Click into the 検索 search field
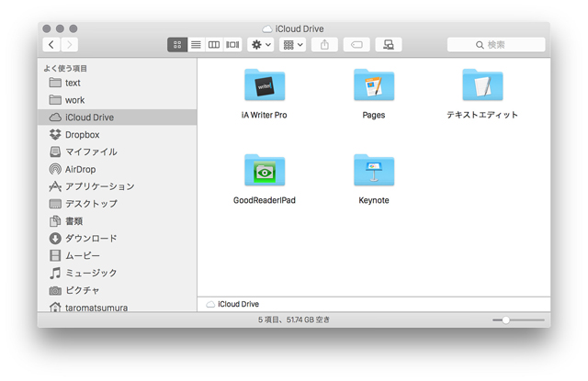Image resolution: width=588 pixels, height=381 pixels. [x=496, y=45]
